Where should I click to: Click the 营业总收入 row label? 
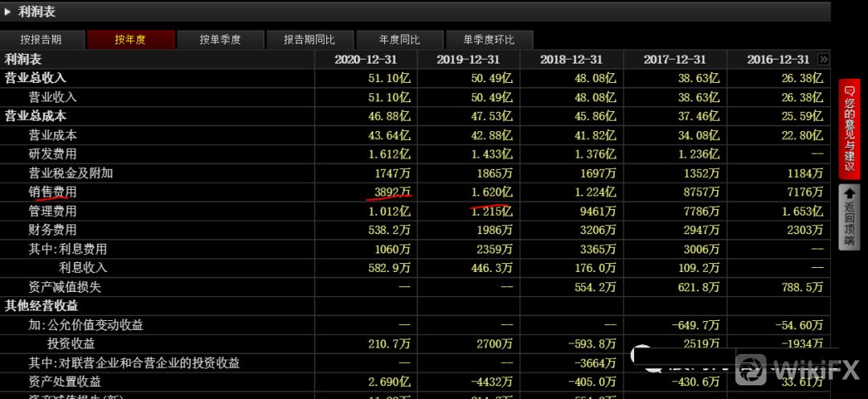tap(35, 78)
